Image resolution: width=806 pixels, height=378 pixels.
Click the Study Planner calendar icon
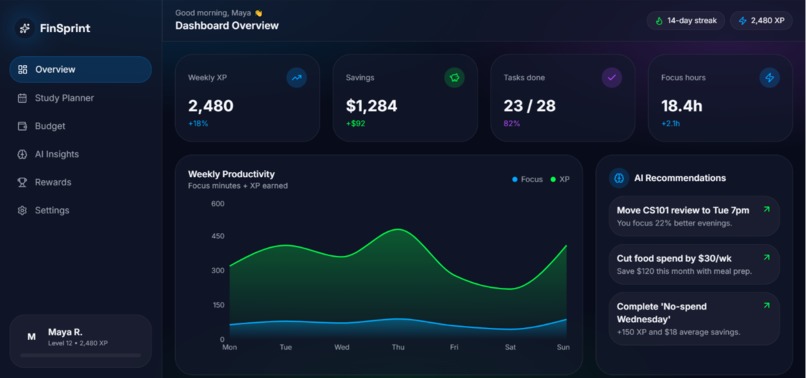pyautogui.click(x=22, y=98)
